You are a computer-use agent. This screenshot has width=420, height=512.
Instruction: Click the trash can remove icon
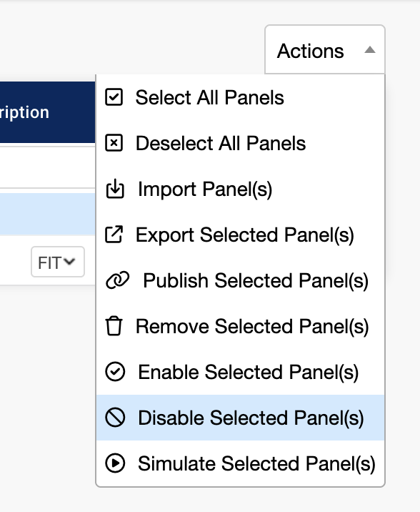tap(114, 326)
